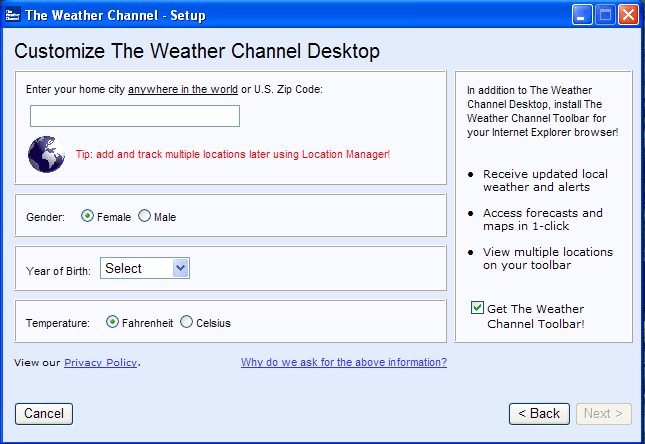The height and width of the screenshot is (444, 645).
Task: Go back with the < Back button
Action: coord(539,414)
